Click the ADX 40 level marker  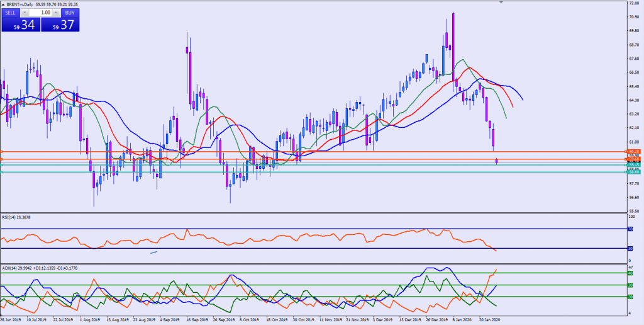630,273
